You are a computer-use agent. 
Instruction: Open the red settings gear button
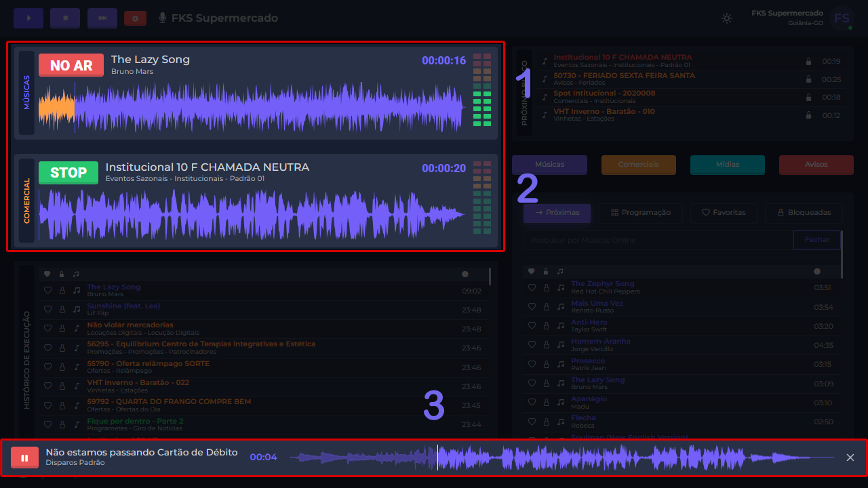pyautogui.click(x=135, y=18)
